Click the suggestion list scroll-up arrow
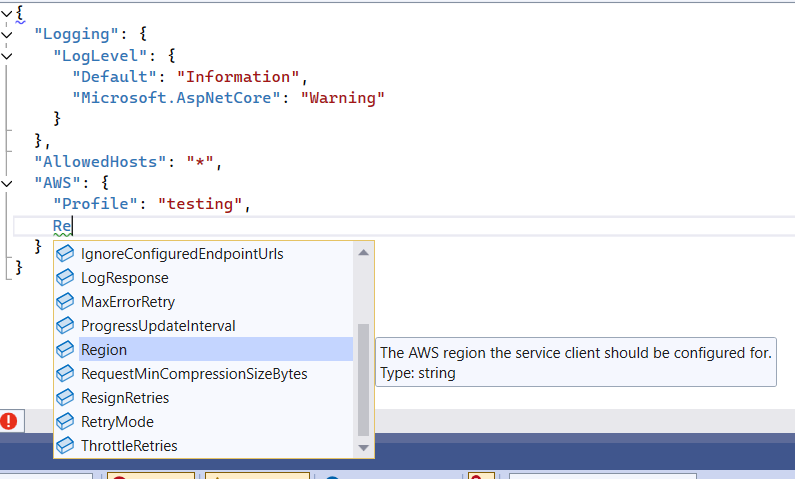Viewport: 795px width, 479px height. (364, 252)
